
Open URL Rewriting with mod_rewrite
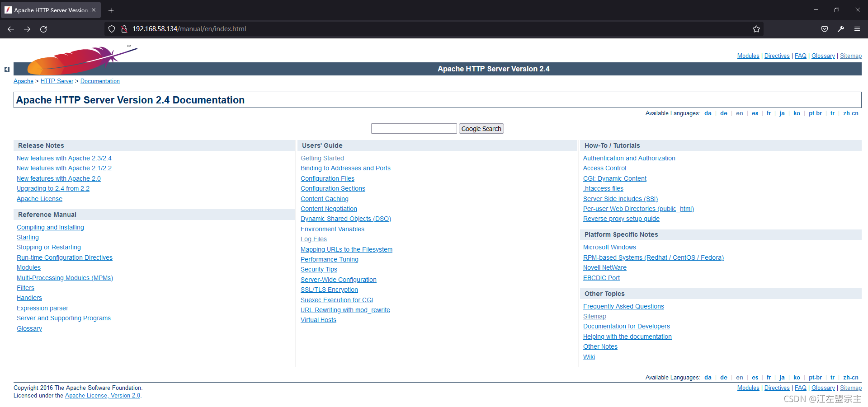(345, 310)
